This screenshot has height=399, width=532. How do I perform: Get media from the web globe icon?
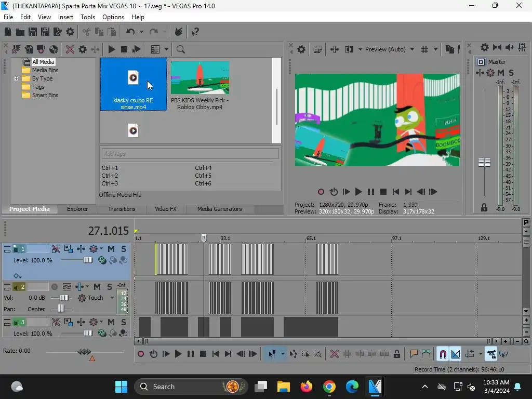pos(54,49)
